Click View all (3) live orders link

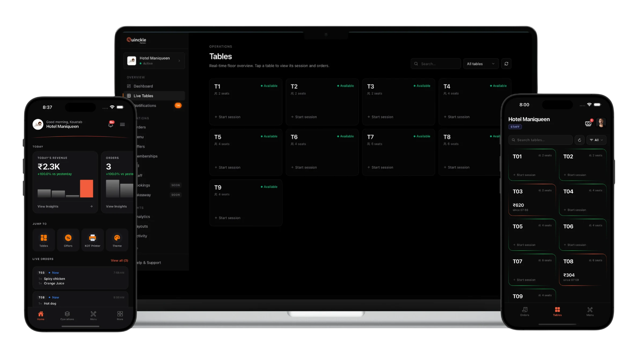click(x=119, y=260)
